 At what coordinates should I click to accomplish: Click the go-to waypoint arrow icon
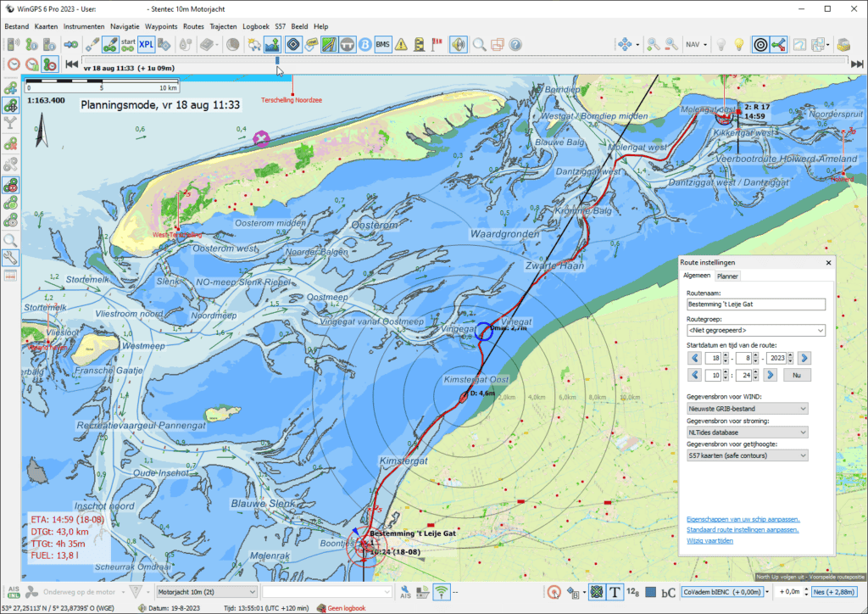point(70,44)
